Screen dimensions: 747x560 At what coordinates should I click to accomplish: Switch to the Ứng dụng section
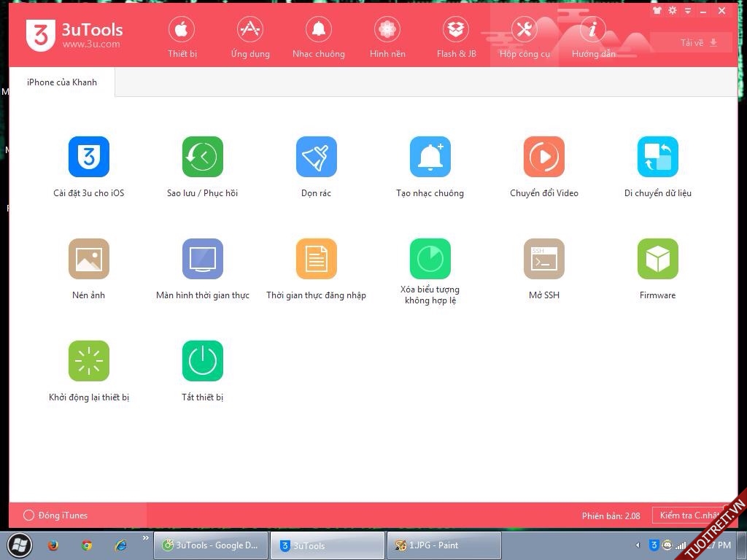[x=249, y=38]
